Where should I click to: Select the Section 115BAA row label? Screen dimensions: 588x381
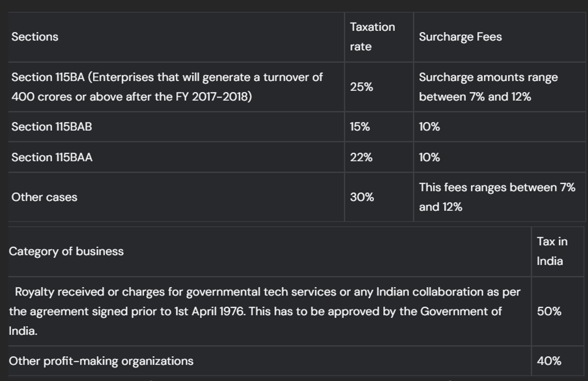[52, 157]
